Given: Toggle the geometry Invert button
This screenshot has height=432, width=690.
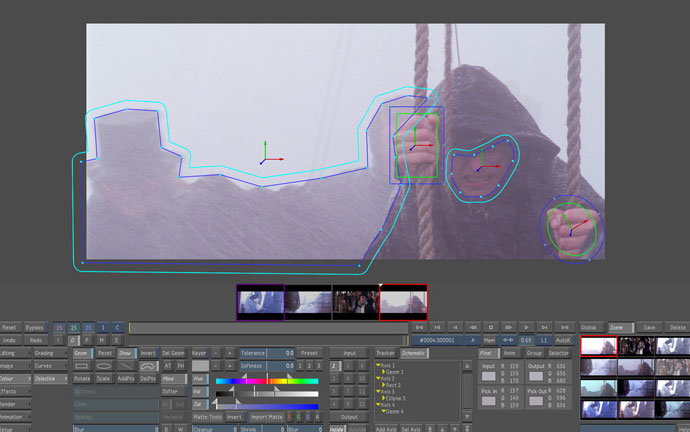Looking at the screenshot, I should pyautogui.click(x=148, y=353).
